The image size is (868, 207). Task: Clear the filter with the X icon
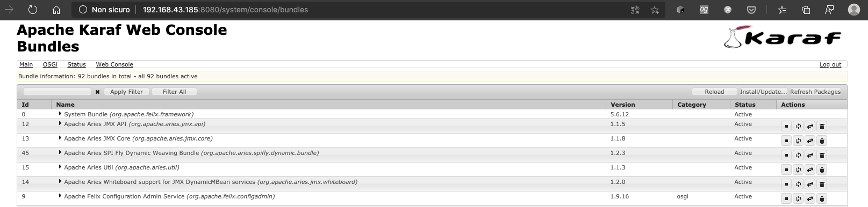97,92
